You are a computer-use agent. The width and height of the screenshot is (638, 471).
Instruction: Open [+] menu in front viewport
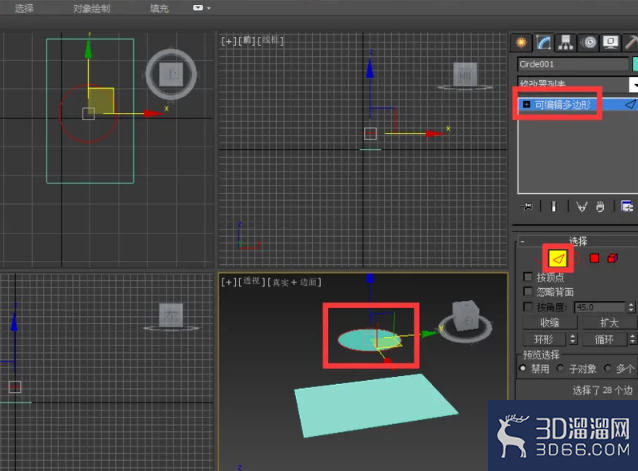click(229, 41)
